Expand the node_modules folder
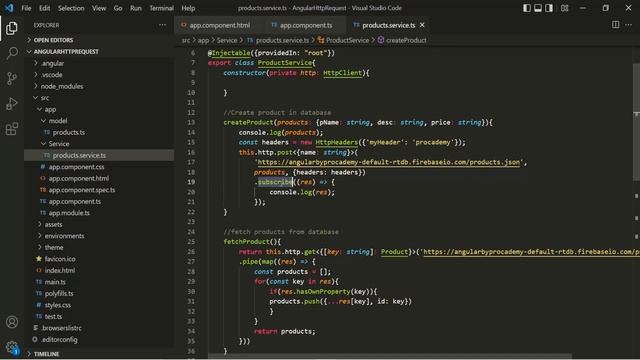This screenshot has height=360, width=640. point(99,86)
